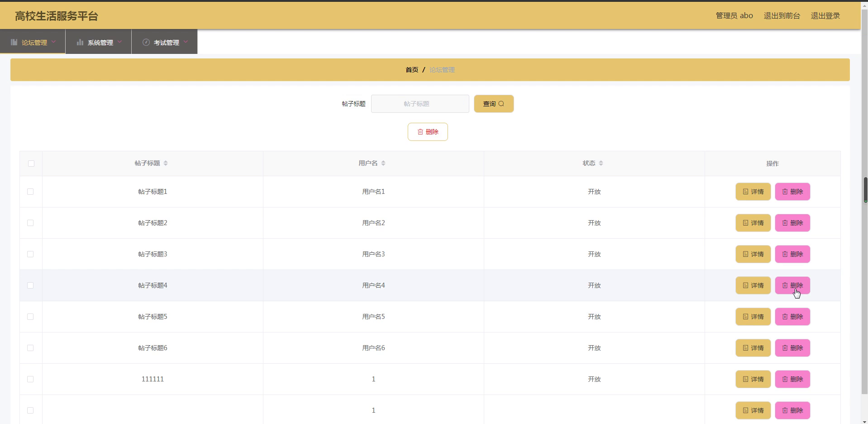Click the 系统管理 menu chart icon

click(x=80, y=42)
